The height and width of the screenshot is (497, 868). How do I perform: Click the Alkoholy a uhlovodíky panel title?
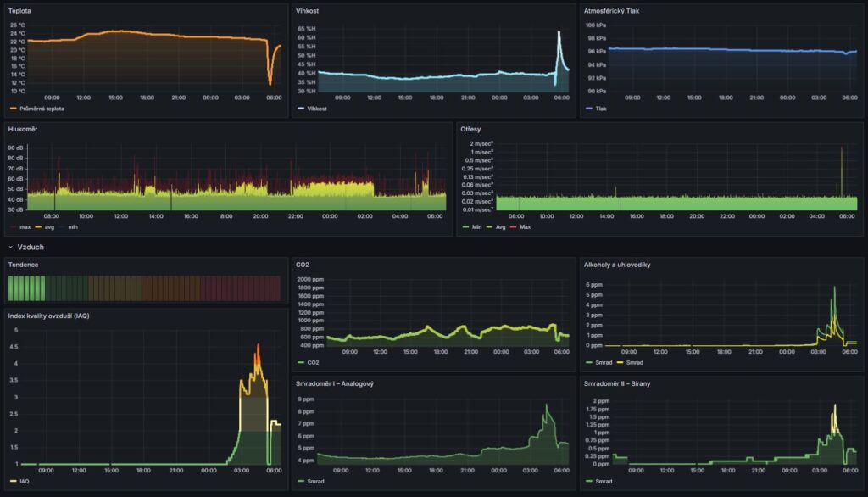click(x=617, y=265)
